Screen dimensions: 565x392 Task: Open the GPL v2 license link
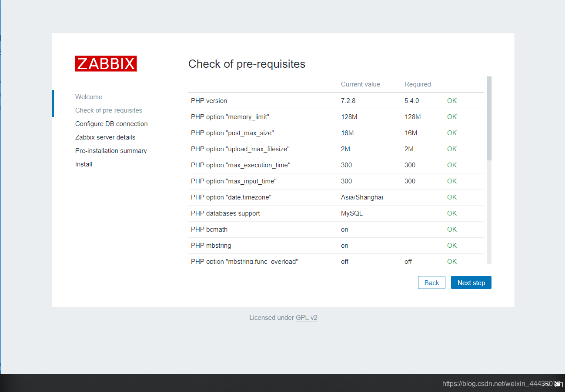point(307,318)
